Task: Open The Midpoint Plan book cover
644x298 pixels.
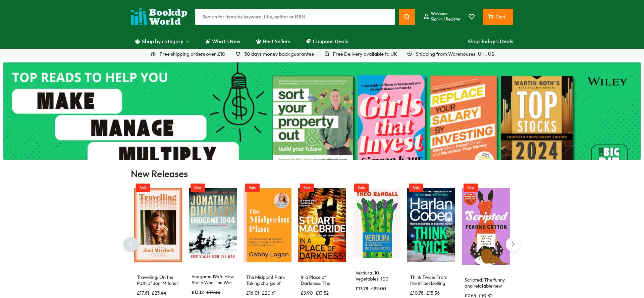Action: point(267,225)
